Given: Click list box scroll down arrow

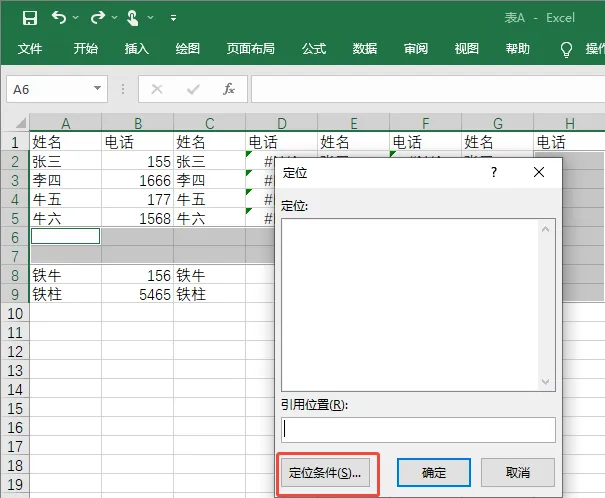Looking at the screenshot, I should (x=546, y=382).
